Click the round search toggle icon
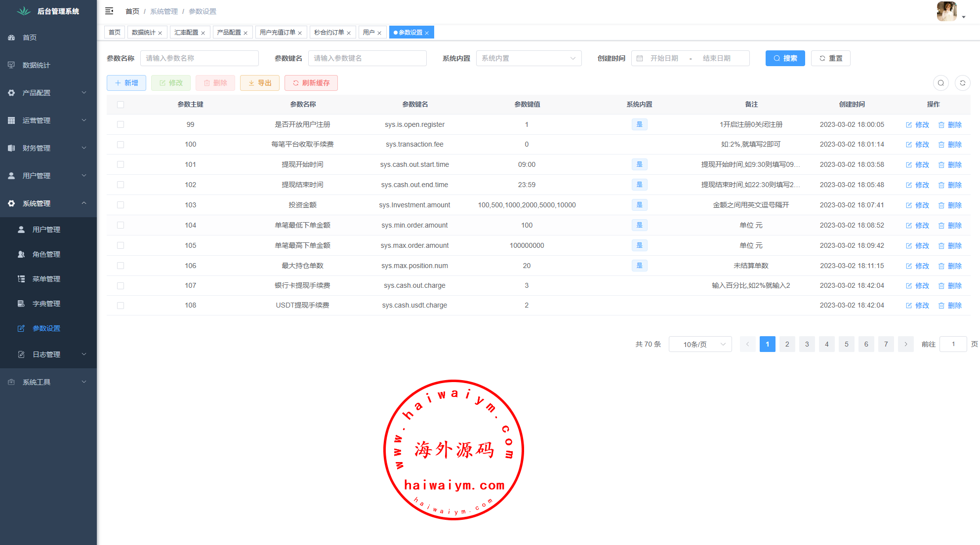Viewport: 980px width, 545px height. click(940, 83)
